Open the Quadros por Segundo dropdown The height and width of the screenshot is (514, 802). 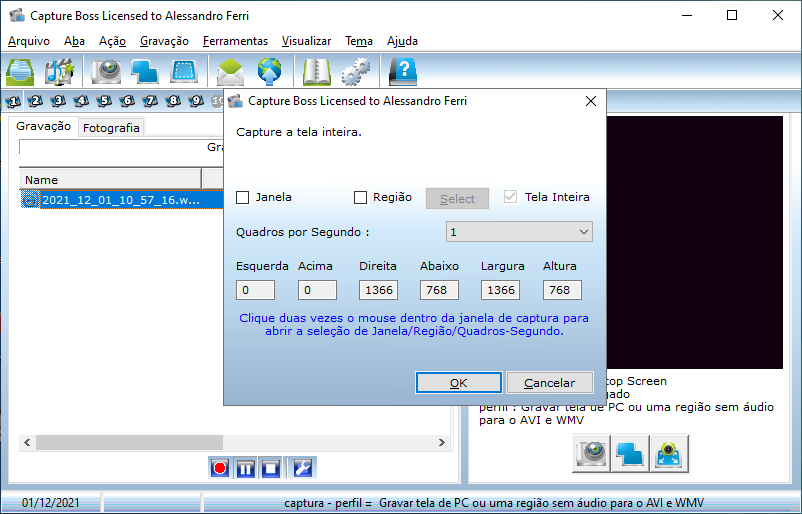coord(519,232)
